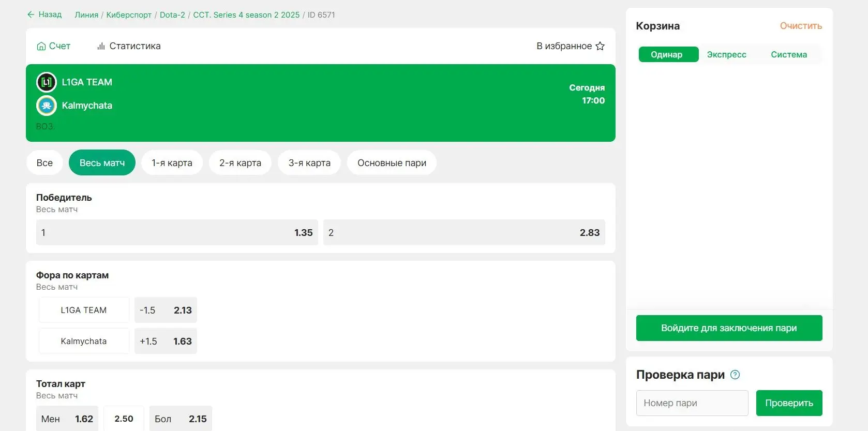Click the back arrow icon labeled Назад
Viewport: 868px width, 431px height.
31,14
